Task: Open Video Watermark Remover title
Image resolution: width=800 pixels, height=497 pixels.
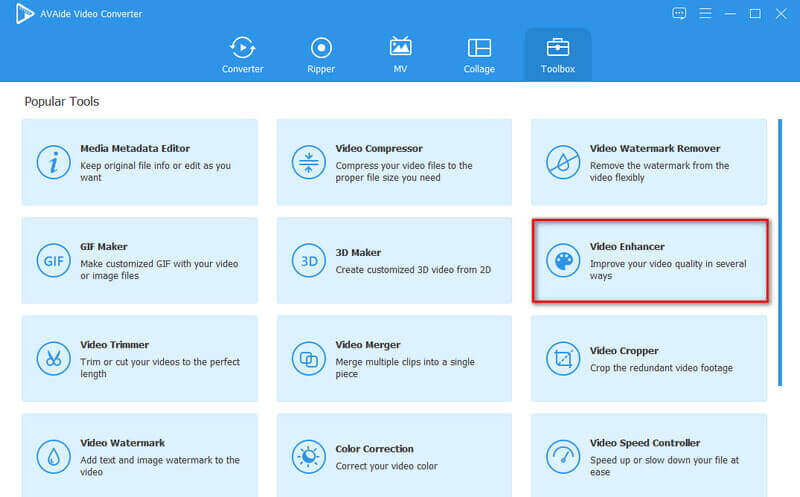Action: [655, 148]
